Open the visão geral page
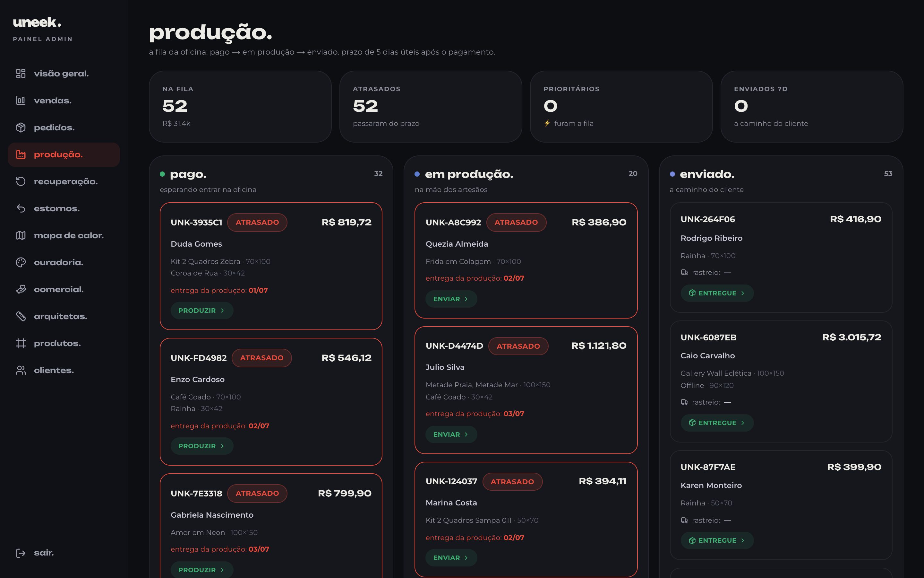The width and height of the screenshot is (924, 578). pos(64,74)
